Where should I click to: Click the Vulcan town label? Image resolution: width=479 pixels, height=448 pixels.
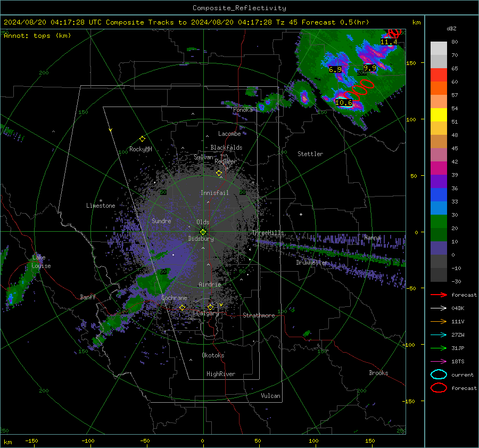tap(270, 396)
